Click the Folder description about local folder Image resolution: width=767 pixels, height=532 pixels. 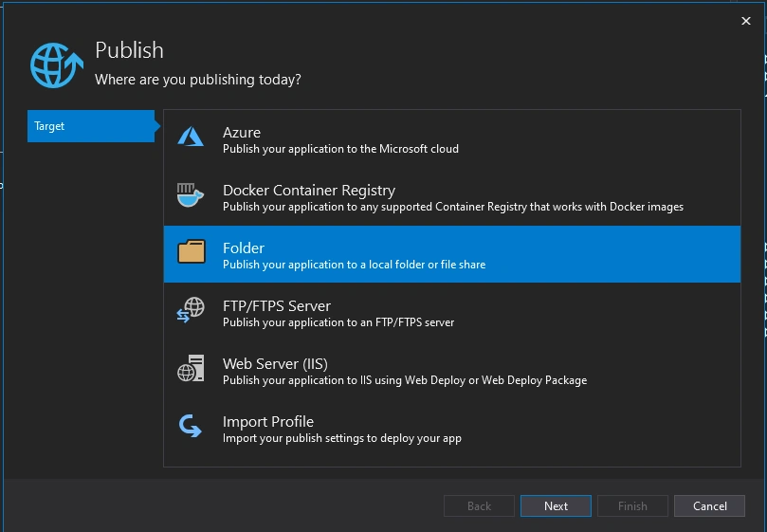click(x=355, y=265)
